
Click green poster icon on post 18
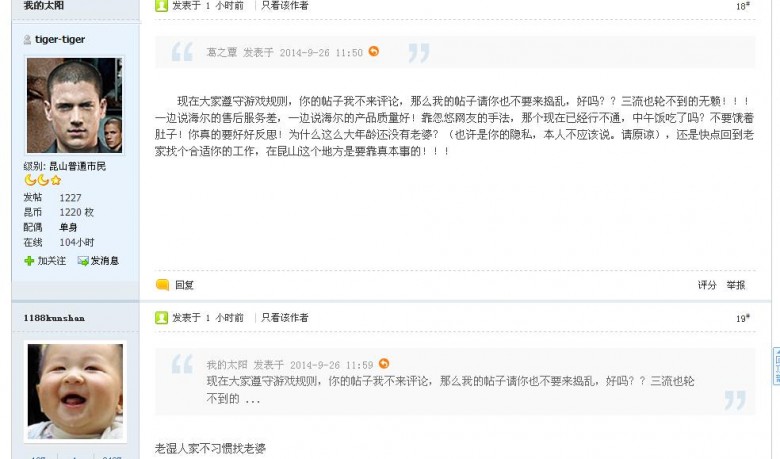(161, 5)
